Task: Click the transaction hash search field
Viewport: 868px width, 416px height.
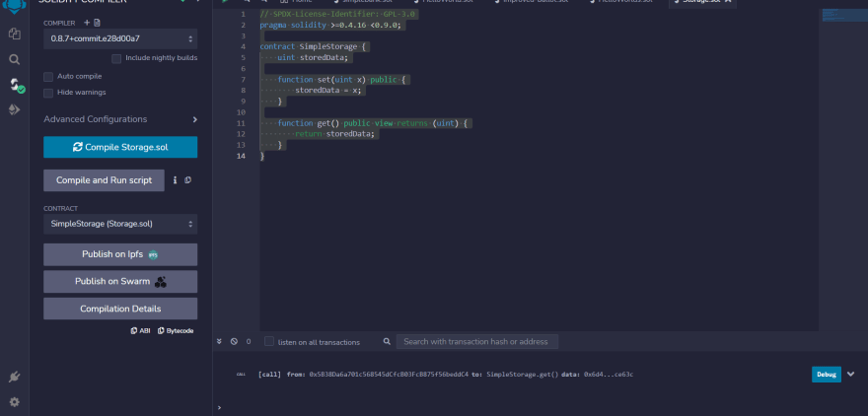Action: [x=476, y=342]
